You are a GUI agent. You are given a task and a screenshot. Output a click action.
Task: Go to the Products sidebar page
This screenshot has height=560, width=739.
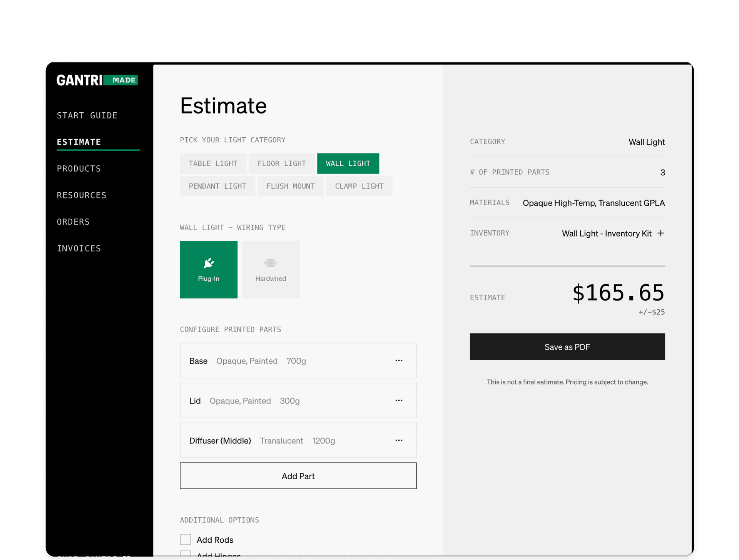click(x=79, y=168)
